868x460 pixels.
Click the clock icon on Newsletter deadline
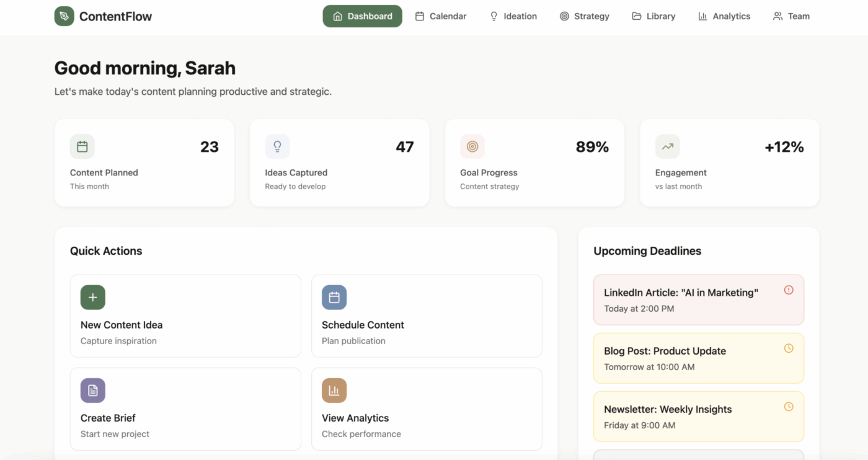click(x=789, y=407)
